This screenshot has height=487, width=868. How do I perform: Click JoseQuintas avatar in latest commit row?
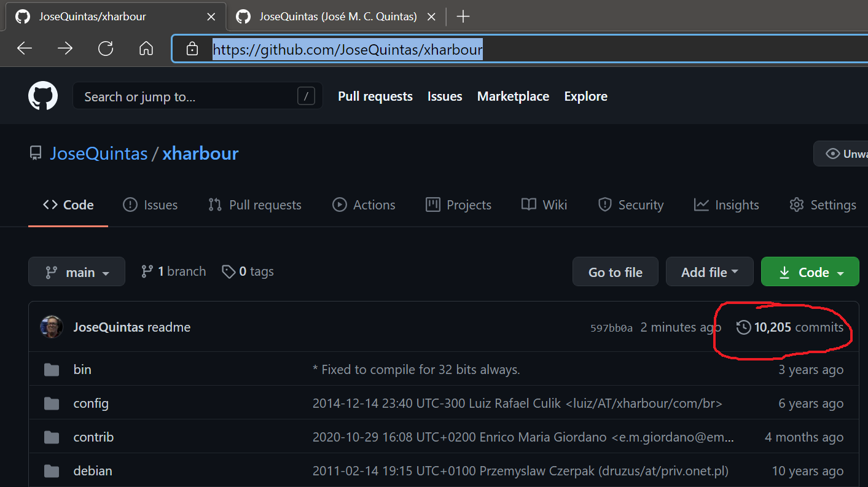click(52, 327)
